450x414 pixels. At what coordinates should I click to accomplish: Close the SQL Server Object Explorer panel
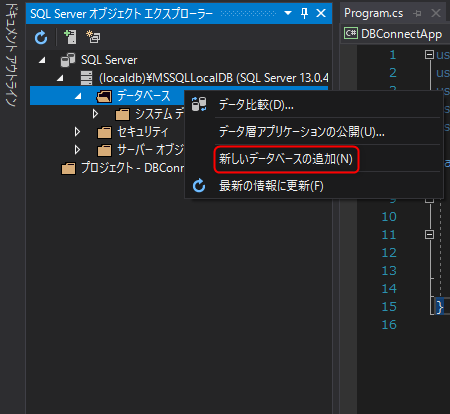(321, 13)
